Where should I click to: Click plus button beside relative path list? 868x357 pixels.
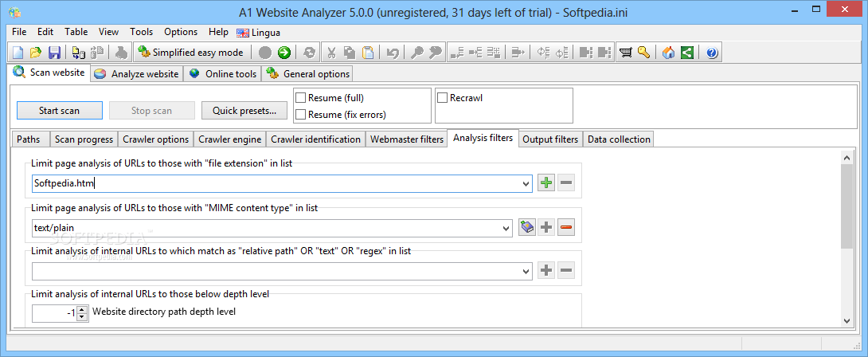click(546, 270)
